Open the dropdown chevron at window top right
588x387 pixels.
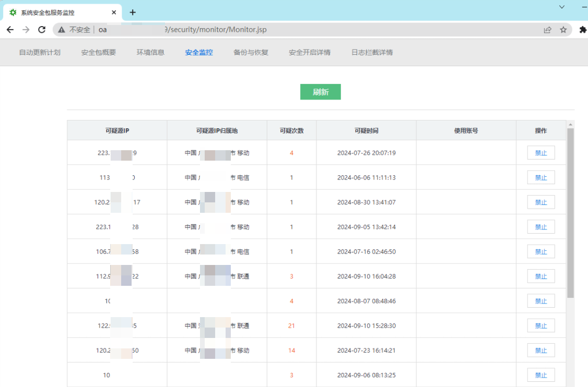[561, 7]
